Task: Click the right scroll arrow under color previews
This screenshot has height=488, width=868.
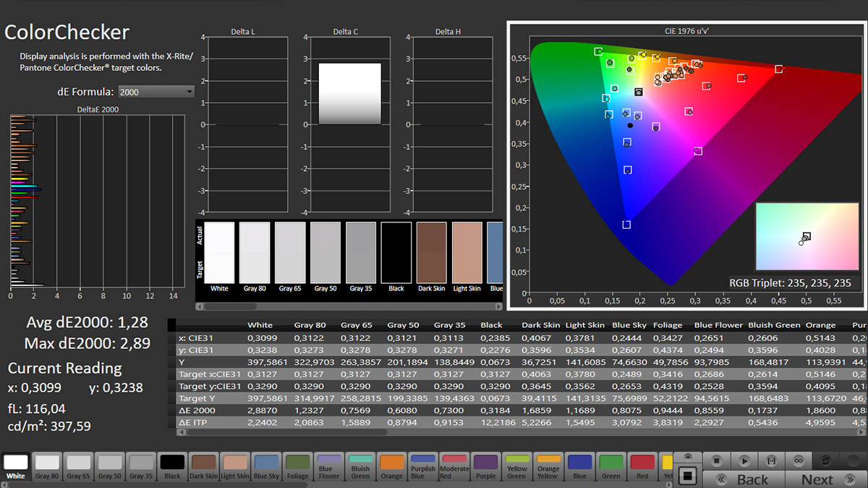Action: pyautogui.click(x=498, y=306)
